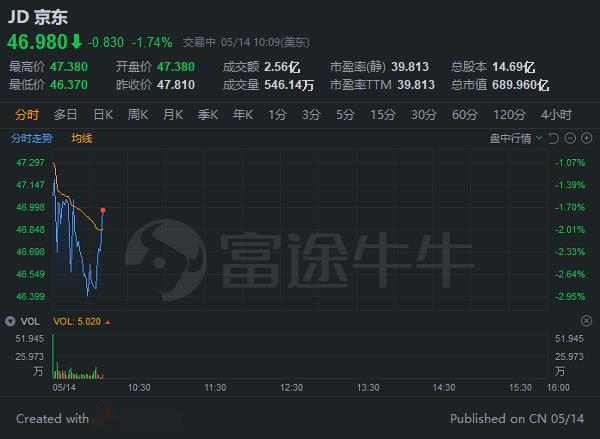The image size is (600, 439).
Task: Click the 开盘价 value 47.380
Action: (x=176, y=67)
